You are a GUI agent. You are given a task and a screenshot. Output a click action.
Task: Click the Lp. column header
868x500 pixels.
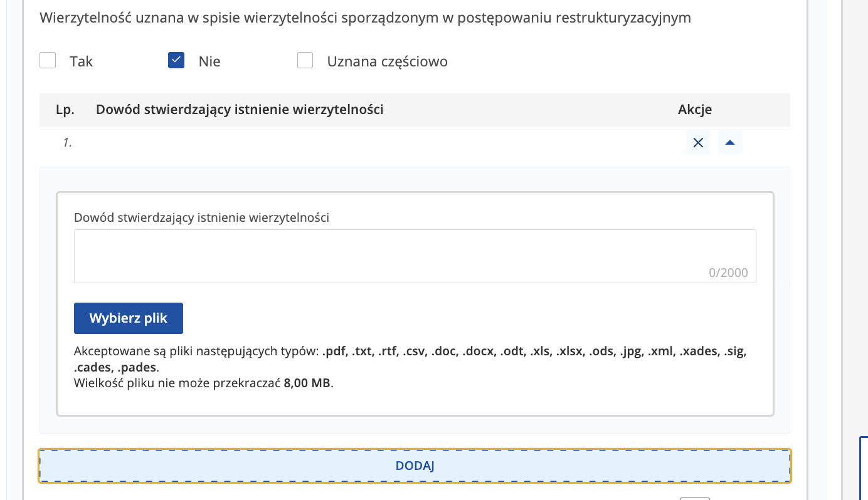(65, 110)
